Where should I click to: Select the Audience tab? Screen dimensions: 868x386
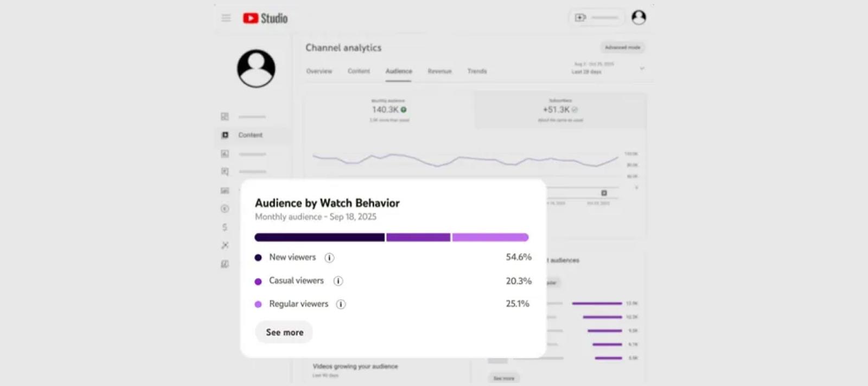coord(399,71)
